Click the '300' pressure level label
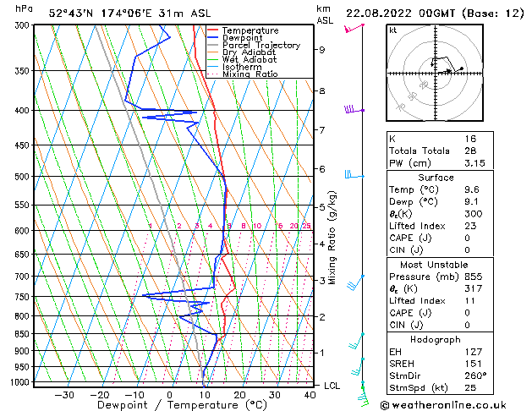532x411 pixels. (24, 25)
